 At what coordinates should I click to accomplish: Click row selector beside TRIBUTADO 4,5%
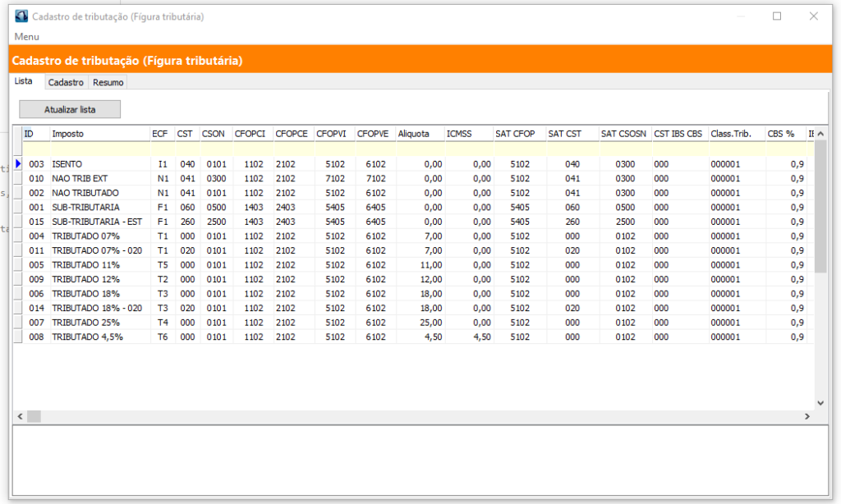pos(17,337)
